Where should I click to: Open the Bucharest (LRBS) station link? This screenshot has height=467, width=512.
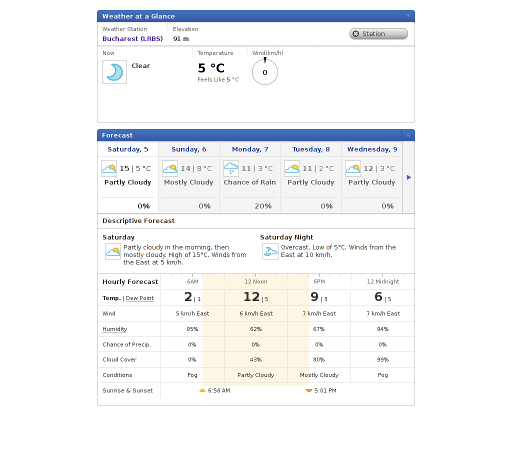click(x=132, y=39)
